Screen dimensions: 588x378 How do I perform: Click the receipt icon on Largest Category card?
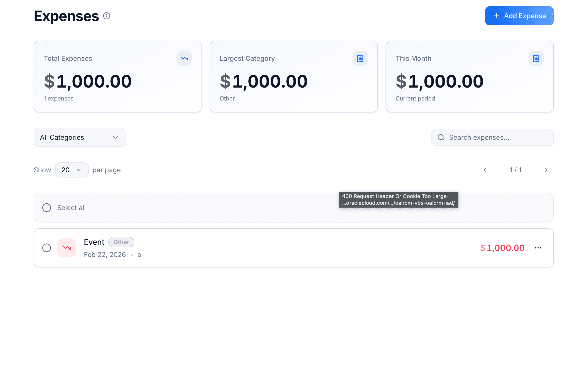(x=360, y=58)
